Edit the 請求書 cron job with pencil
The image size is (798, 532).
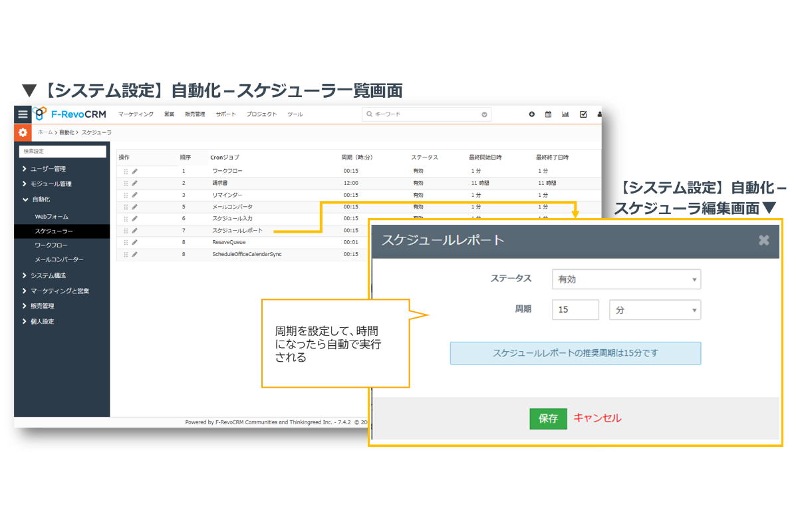point(134,183)
